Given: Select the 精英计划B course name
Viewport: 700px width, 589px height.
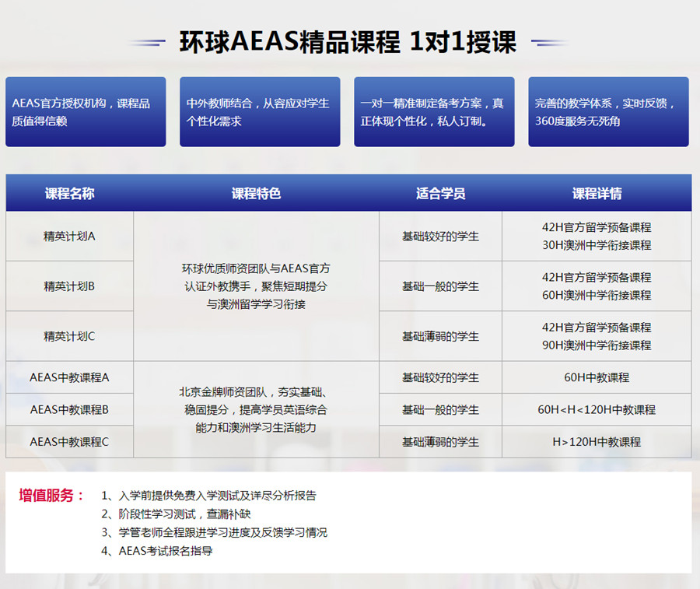Looking at the screenshot, I should point(69,286).
